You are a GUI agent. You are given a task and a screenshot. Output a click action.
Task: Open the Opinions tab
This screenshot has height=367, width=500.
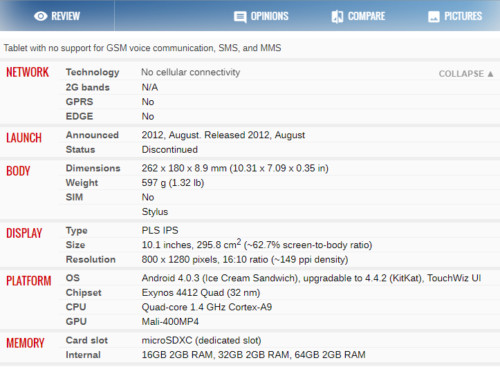pos(261,16)
